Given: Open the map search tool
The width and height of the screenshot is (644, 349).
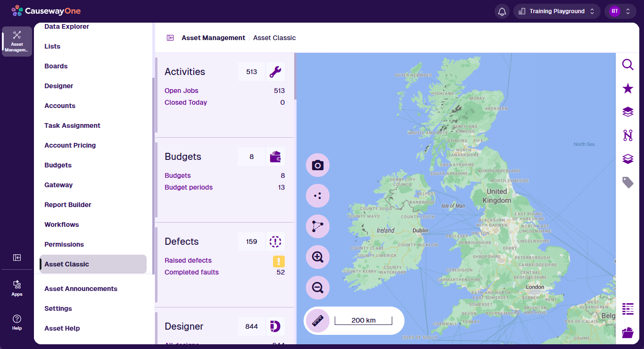Looking at the screenshot, I should point(627,65).
